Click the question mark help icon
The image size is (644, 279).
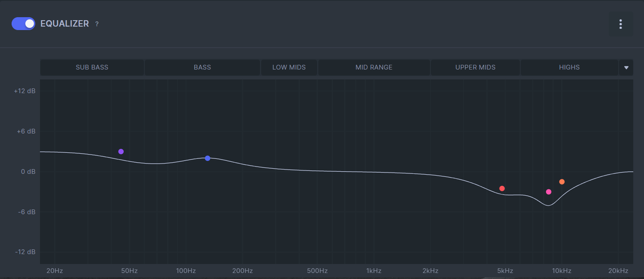coord(97,24)
